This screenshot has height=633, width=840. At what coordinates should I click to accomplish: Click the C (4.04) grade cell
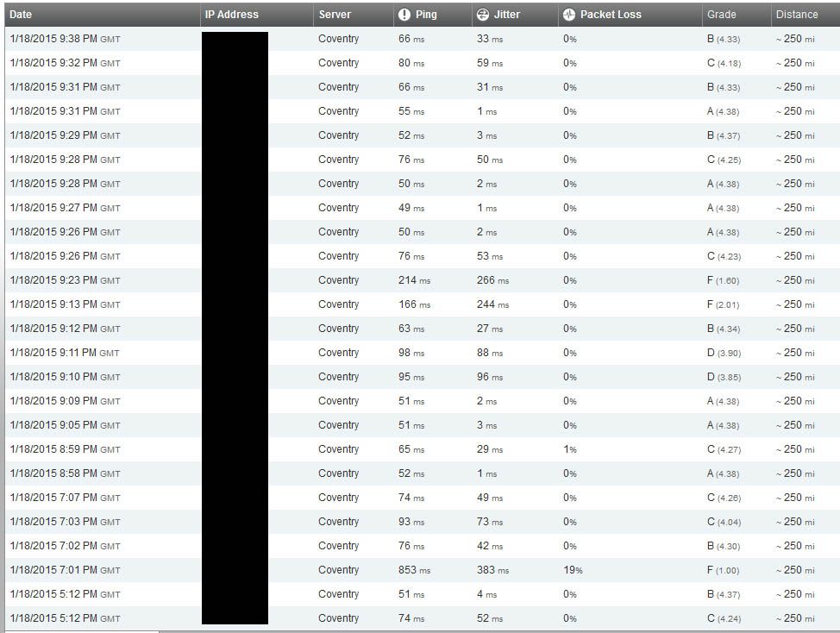[x=724, y=522]
